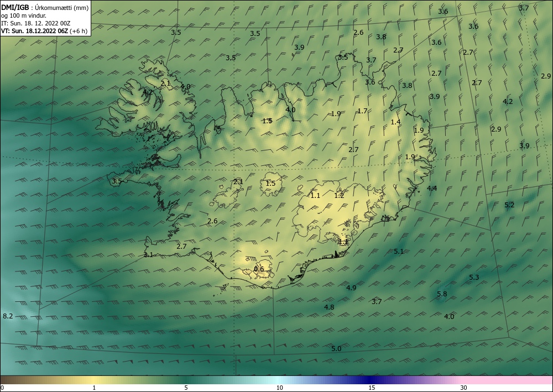This screenshot has width=553, height=392.
Task: Click the 8.2 value on the map
Action: coord(8,316)
